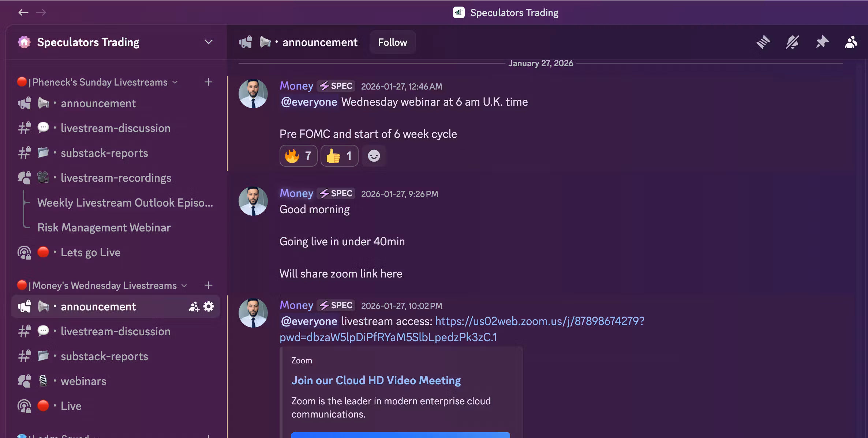Create channel in Pheneck's Sunday Livestreams
This screenshot has width=868, height=438.
pos(209,82)
